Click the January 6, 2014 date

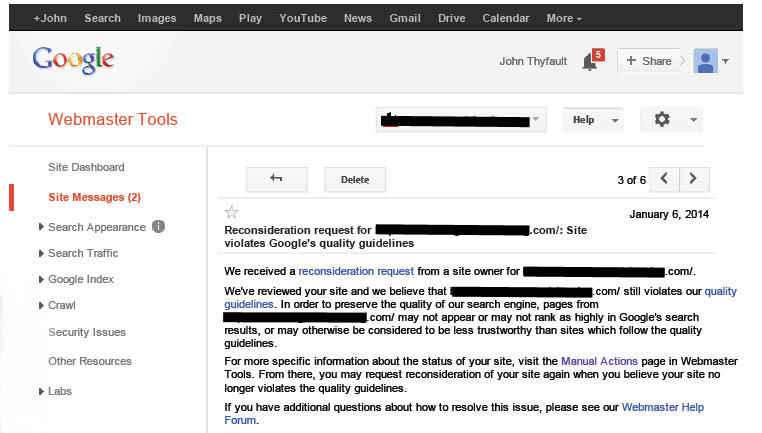coord(669,214)
